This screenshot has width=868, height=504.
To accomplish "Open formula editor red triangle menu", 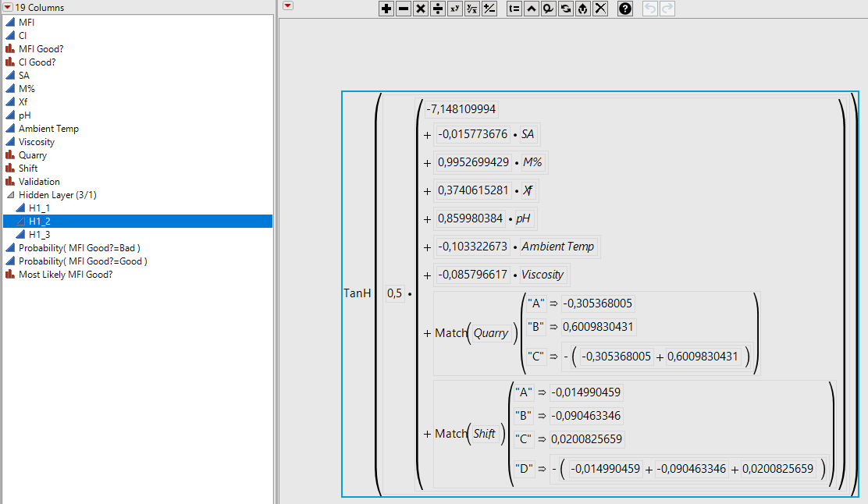I will (288, 6).
